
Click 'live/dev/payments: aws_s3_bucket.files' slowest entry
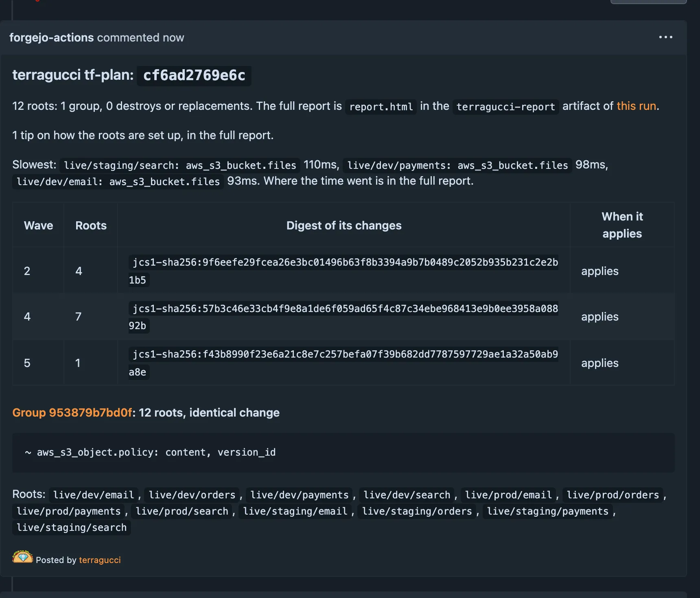point(457,166)
